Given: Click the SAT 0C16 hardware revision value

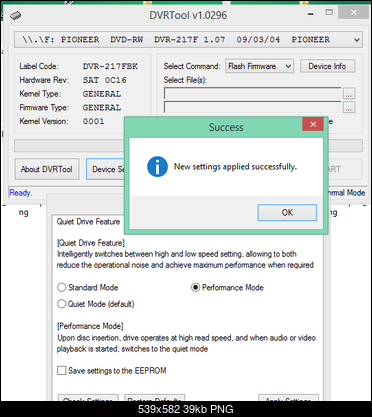Looking at the screenshot, I should (105, 80).
